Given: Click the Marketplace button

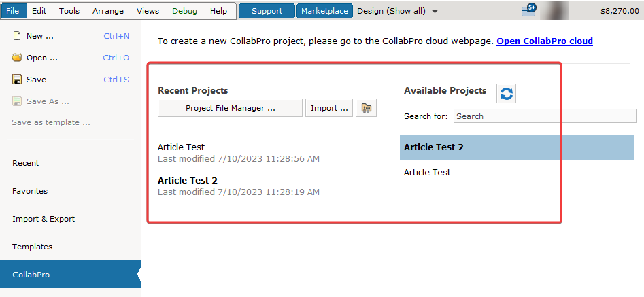Looking at the screenshot, I should [324, 11].
